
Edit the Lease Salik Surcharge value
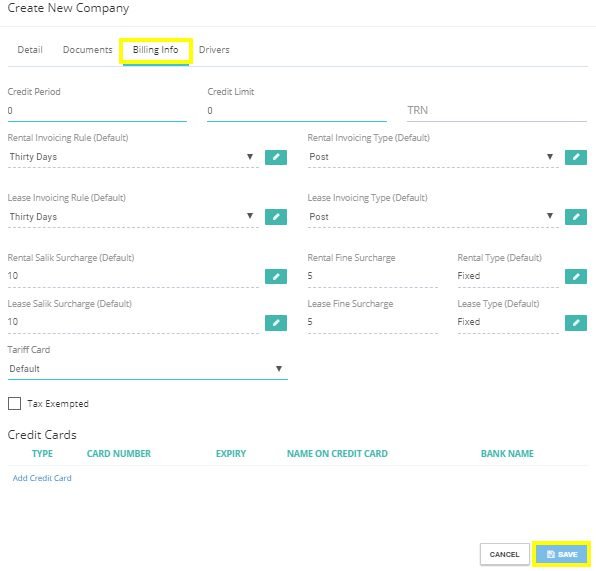click(x=276, y=323)
